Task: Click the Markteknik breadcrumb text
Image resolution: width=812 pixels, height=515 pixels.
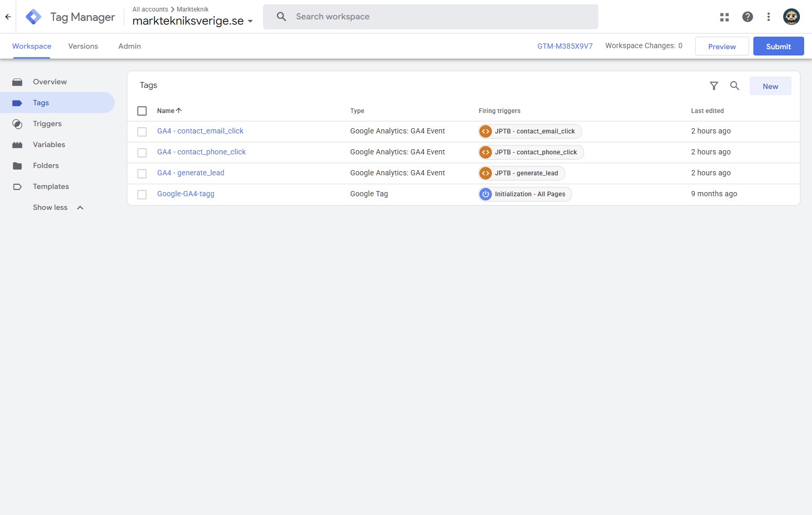Action: pos(193,9)
